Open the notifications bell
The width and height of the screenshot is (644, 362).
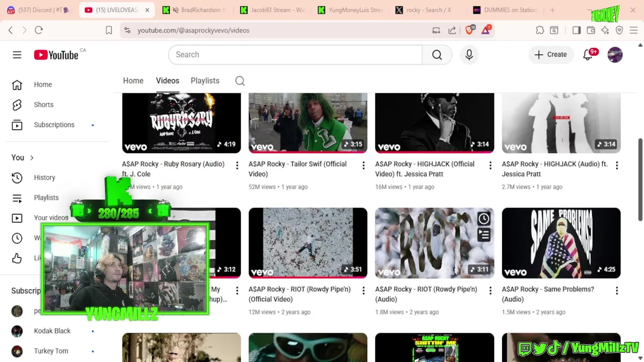(588, 55)
